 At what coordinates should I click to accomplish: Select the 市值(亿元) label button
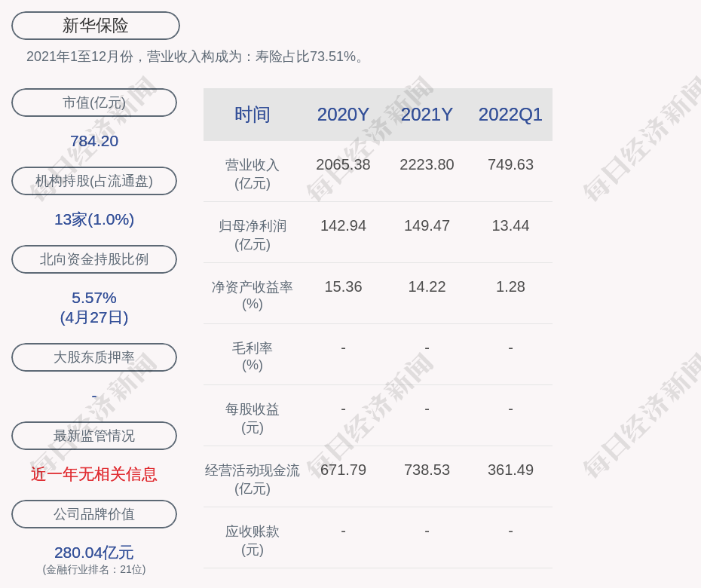94,103
